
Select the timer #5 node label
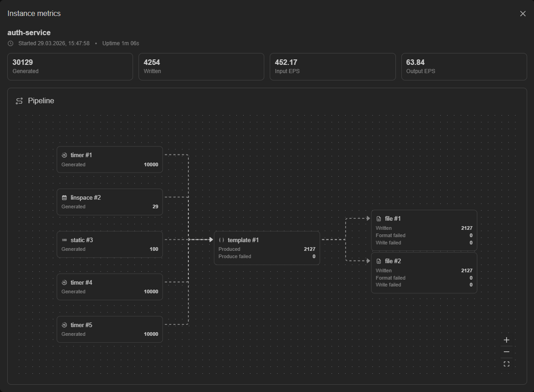[x=81, y=325]
